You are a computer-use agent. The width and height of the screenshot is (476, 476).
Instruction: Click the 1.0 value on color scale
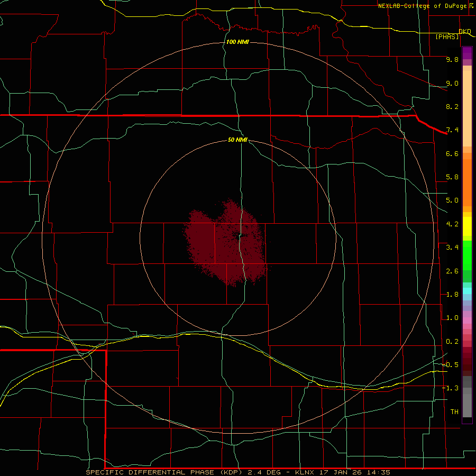coord(452,318)
